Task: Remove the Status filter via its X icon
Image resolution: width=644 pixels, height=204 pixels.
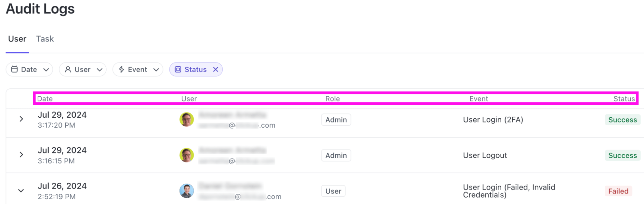Action: pyautogui.click(x=216, y=69)
